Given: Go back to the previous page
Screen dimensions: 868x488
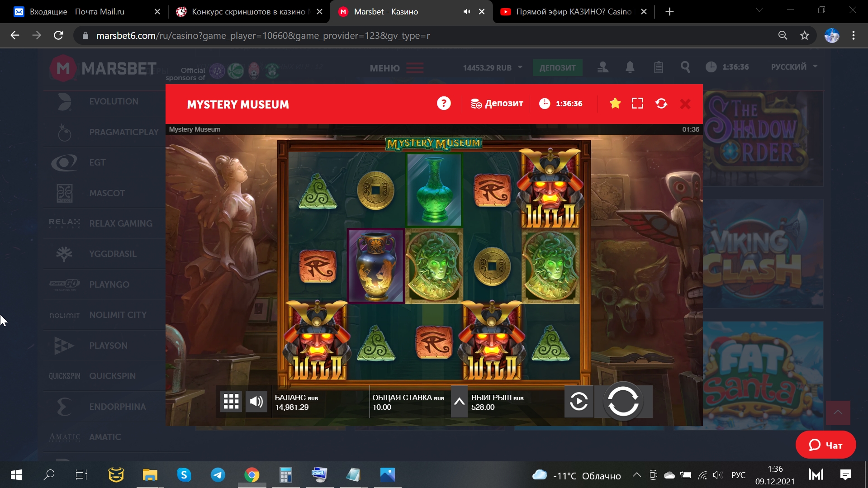Looking at the screenshot, I should [x=15, y=35].
